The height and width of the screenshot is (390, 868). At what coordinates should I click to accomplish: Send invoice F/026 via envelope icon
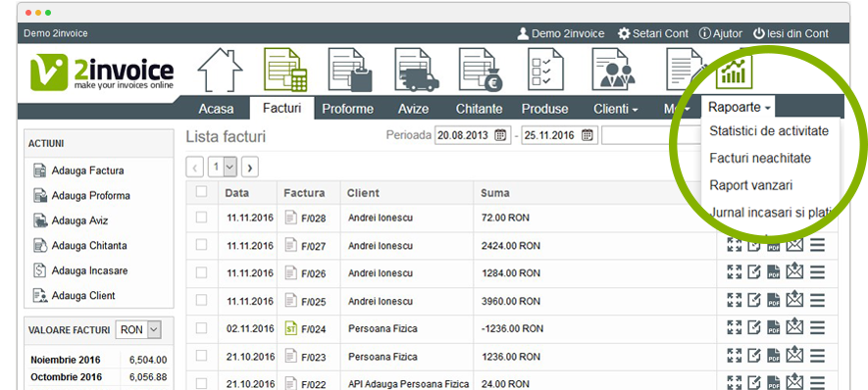click(x=794, y=271)
